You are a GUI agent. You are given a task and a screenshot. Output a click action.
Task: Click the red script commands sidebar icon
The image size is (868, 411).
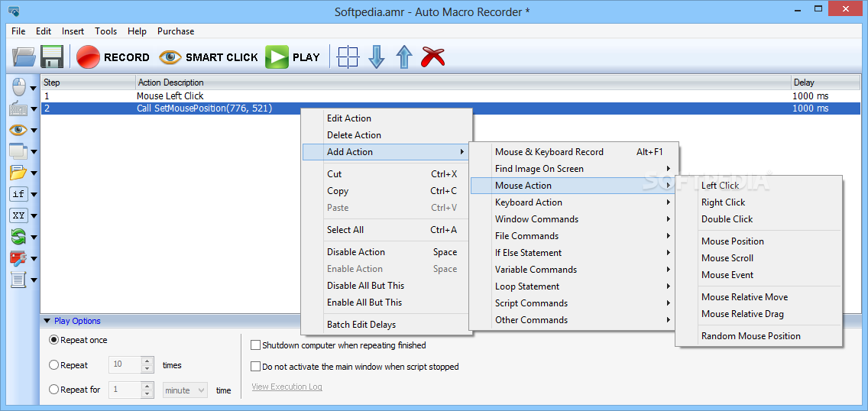pyautogui.click(x=18, y=257)
